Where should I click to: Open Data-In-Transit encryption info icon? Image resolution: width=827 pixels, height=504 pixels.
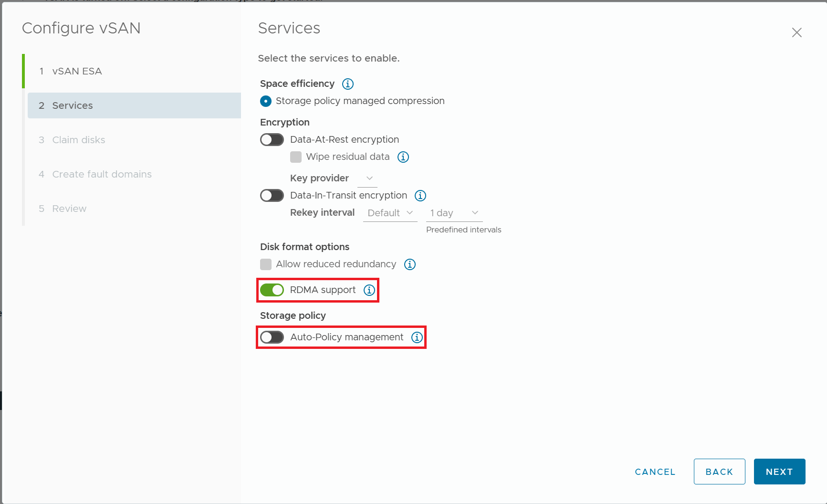[x=420, y=196]
